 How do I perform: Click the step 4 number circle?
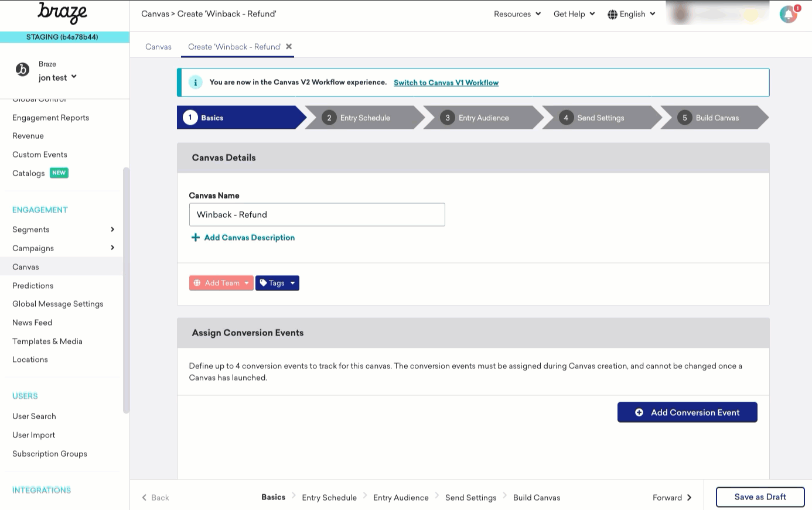(x=566, y=118)
